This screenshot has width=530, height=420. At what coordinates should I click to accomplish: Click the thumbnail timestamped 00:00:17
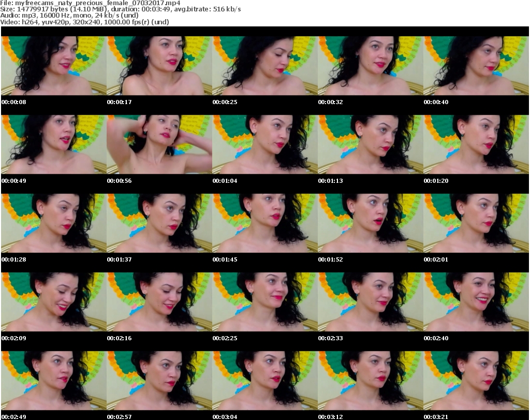click(x=159, y=66)
